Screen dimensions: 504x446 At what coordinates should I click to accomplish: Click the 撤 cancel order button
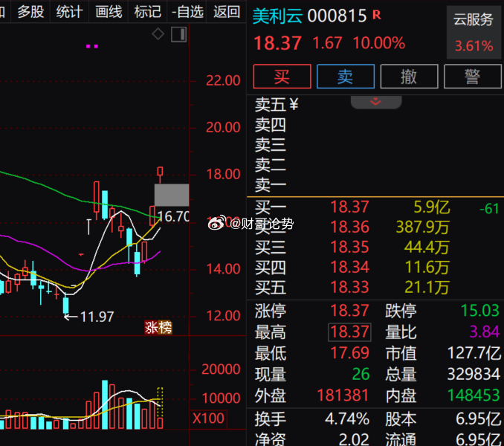[x=409, y=77]
